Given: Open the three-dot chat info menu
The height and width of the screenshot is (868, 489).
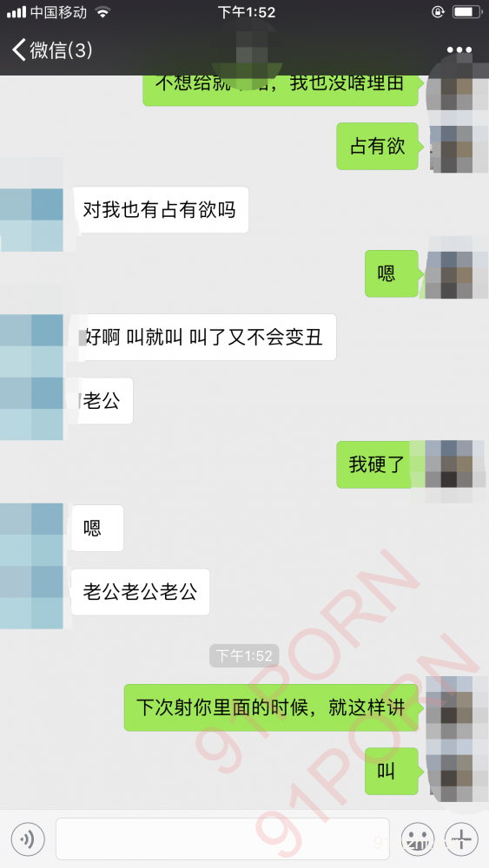Looking at the screenshot, I should (x=459, y=50).
